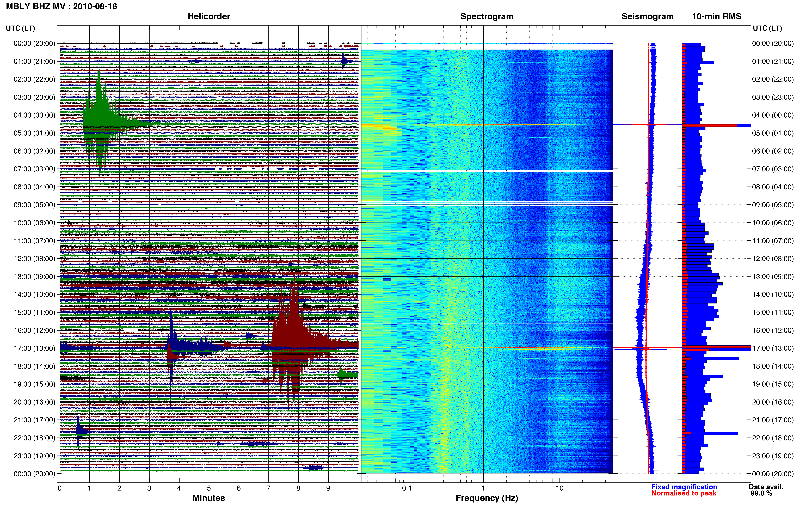Click left time label '10:00 (06:00)'
812x508 pixels.
(x=34, y=223)
